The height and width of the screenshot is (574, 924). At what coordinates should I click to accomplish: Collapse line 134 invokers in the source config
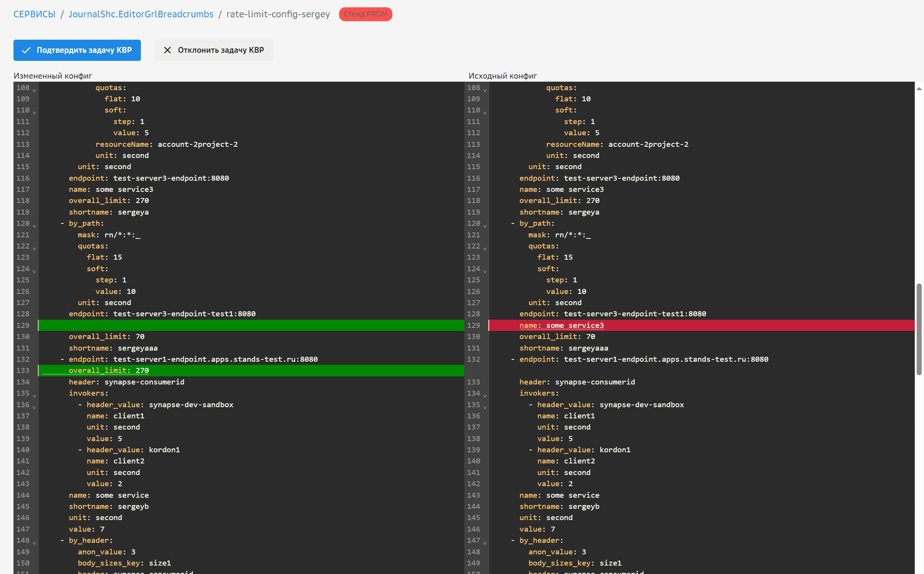coord(485,396)
